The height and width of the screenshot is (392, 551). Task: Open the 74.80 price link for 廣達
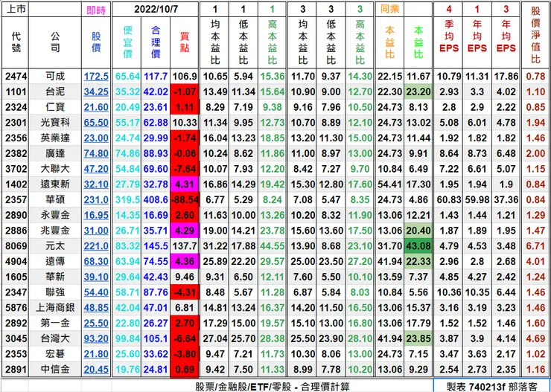pos(96,153)
